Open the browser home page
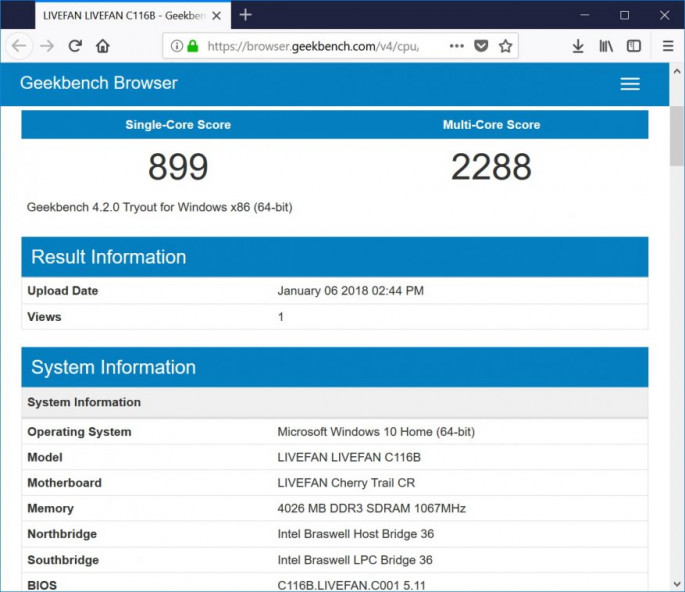The width and height of the screenshot is (685, 592). pyautogui.click(x=103, y=46)
